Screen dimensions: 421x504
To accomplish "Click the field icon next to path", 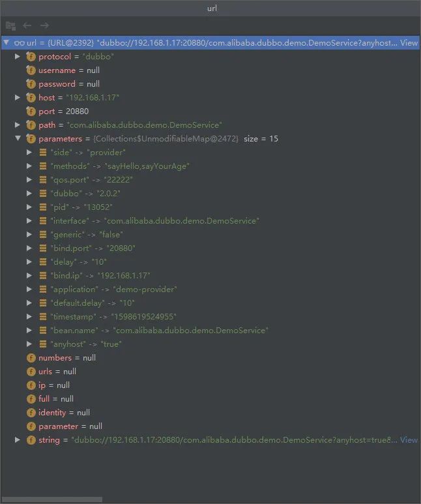I will click(31, 125).
